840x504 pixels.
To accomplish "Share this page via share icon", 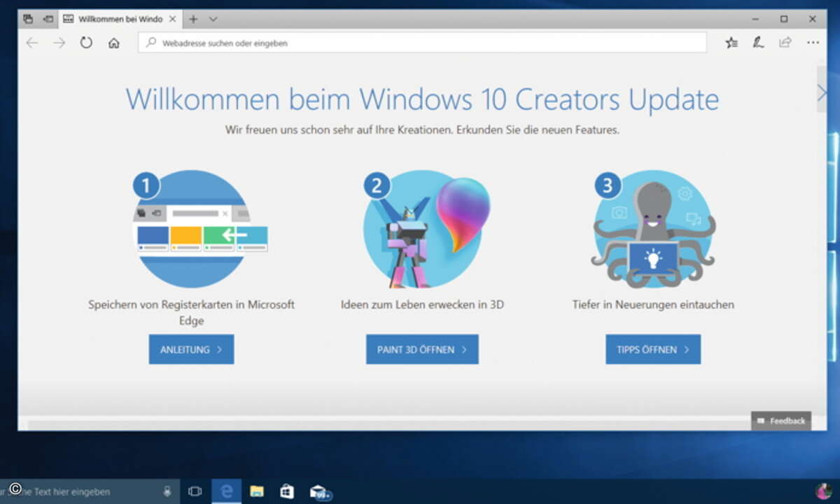I will 785,43.
